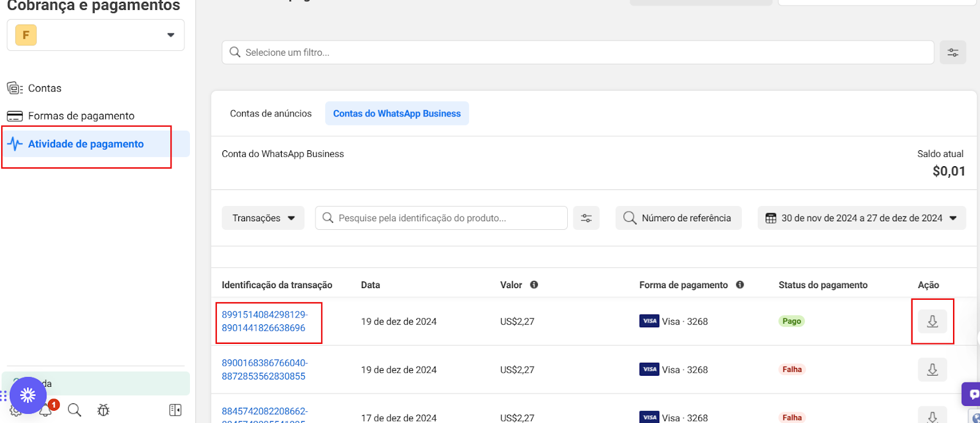
Task: Open the top filter settings sliders icon
Action: (x=952, y=53)
